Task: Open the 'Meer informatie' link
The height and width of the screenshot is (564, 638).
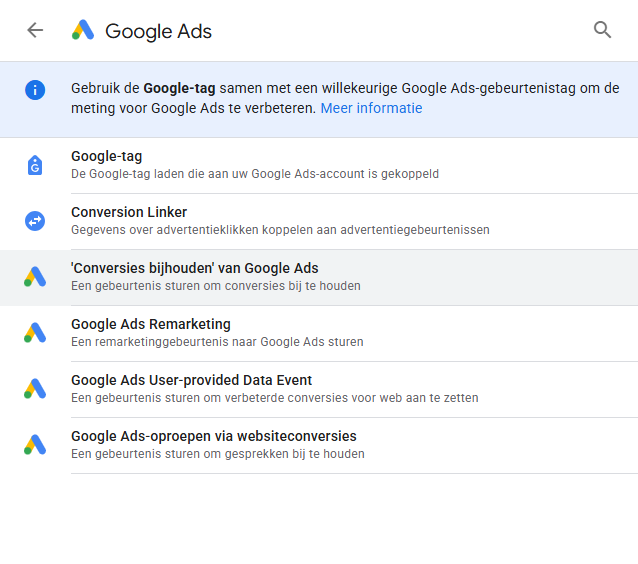Action: tap(371, 108)
